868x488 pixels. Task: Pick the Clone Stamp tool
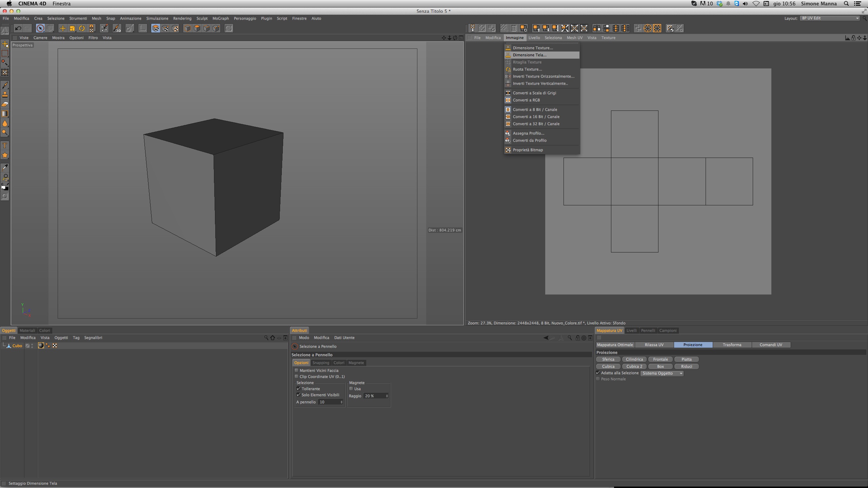(5, 95)
